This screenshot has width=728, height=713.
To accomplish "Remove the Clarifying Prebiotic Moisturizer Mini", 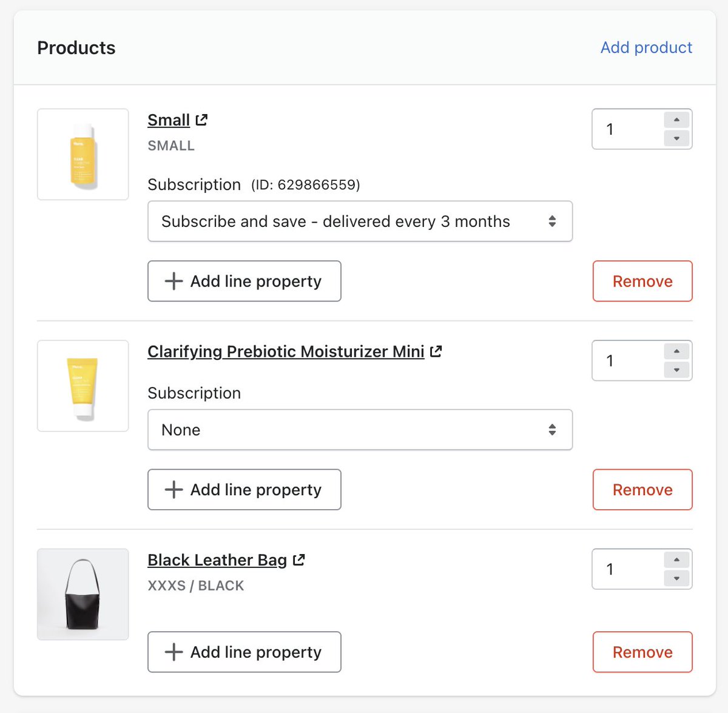I will (x=642, y=490).
